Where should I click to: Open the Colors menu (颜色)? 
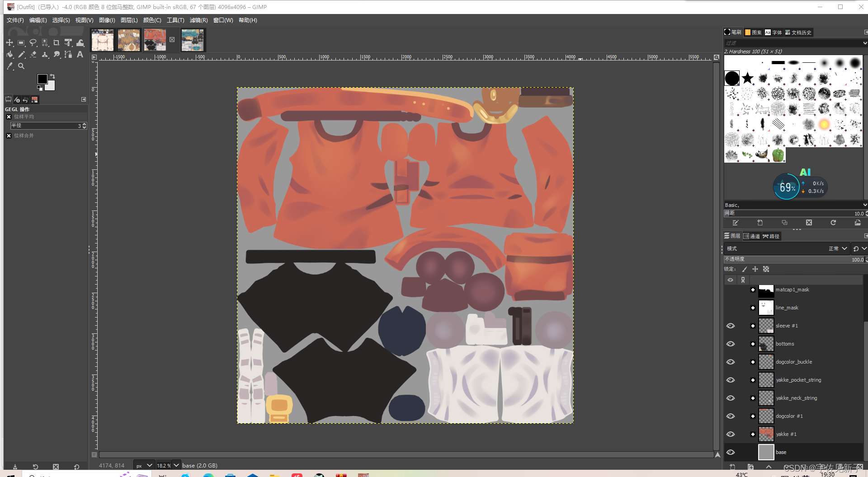tap(152, 20)
